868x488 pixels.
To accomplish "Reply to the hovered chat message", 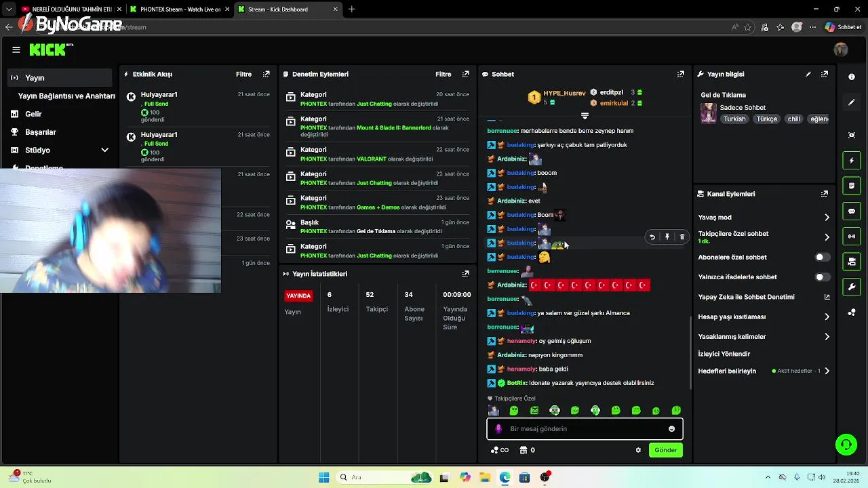I will click(x=652, y=237).
